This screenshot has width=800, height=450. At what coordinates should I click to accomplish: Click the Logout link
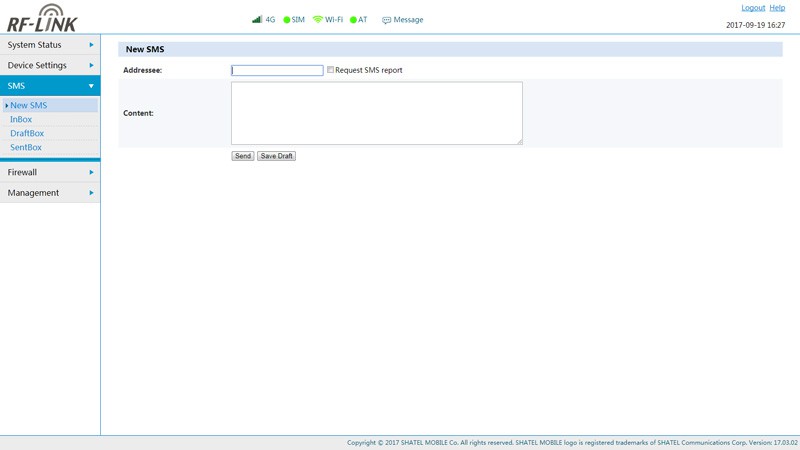pyautogui.click(x=752, y=8)
